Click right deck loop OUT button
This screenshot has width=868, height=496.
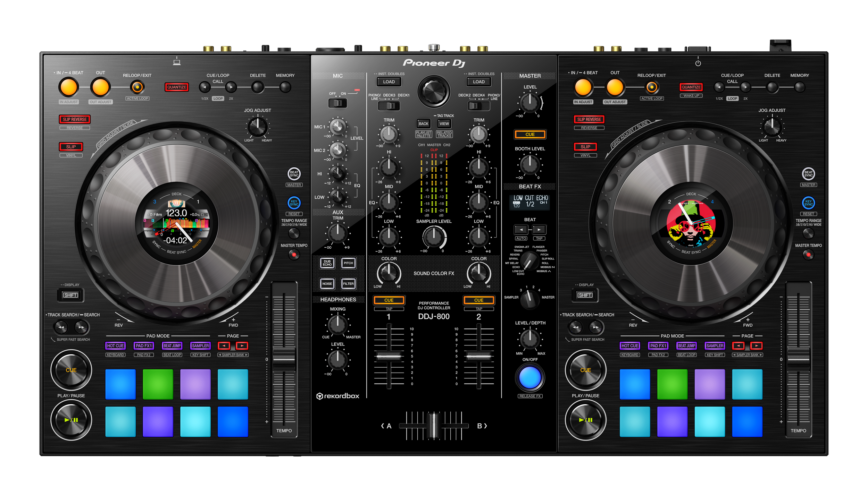point(615,87)
